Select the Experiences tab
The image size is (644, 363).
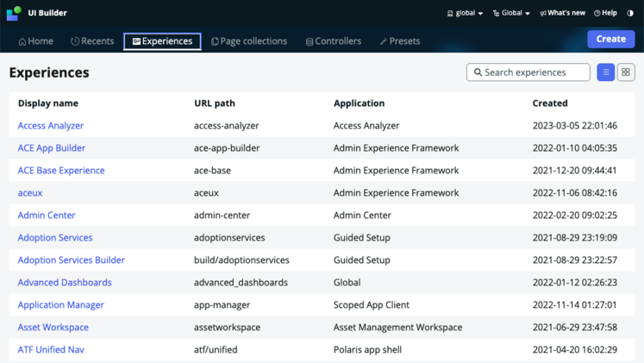pyautogui.click(x=162, y=41)
